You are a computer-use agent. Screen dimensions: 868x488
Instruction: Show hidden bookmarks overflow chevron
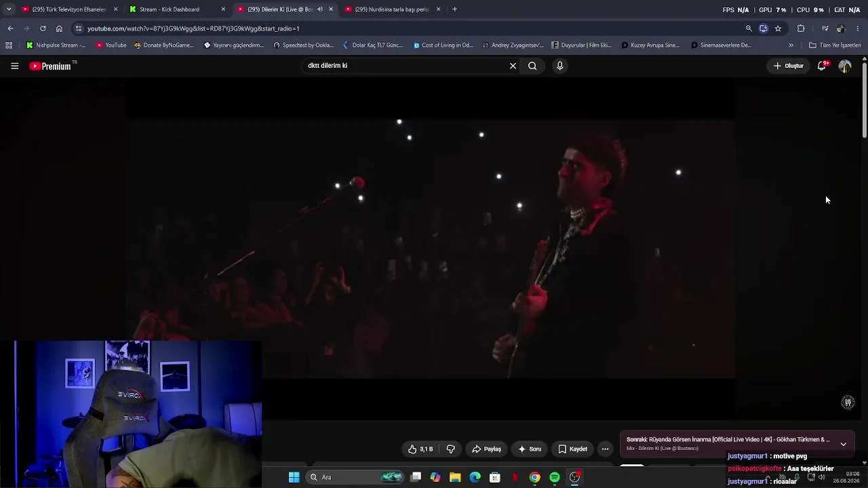pos(791,45)
